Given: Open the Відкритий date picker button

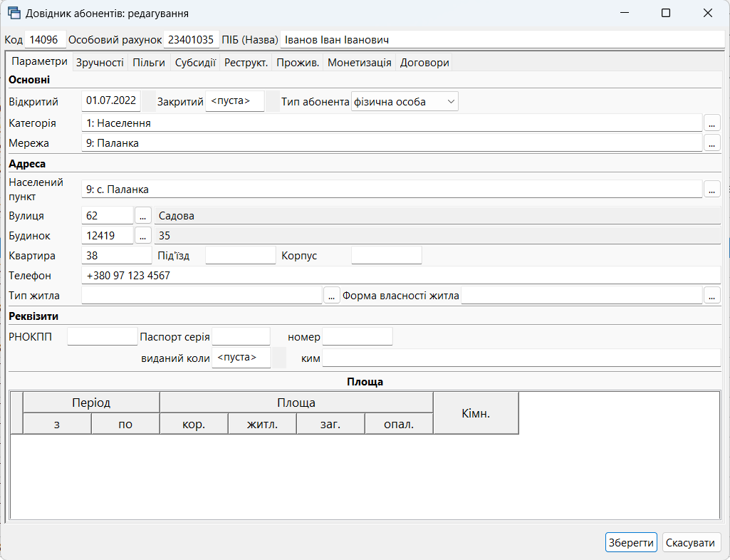Looking at the screenshot, I should tap(149, 102).
